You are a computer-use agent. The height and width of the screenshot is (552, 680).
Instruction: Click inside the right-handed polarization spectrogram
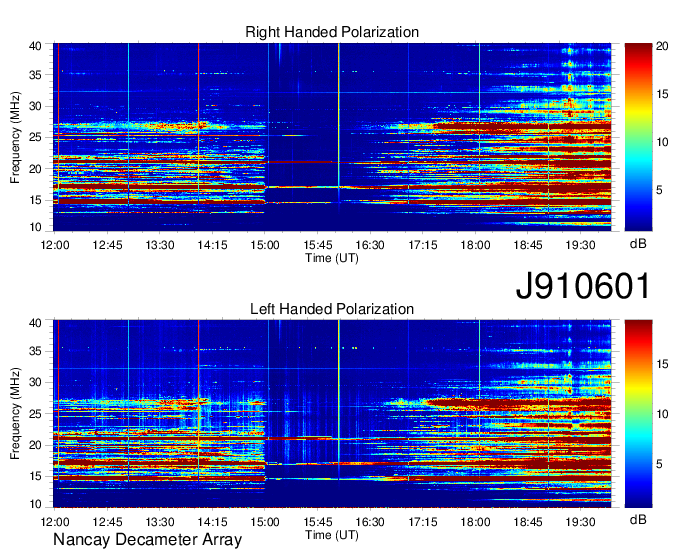click(332, 137)
